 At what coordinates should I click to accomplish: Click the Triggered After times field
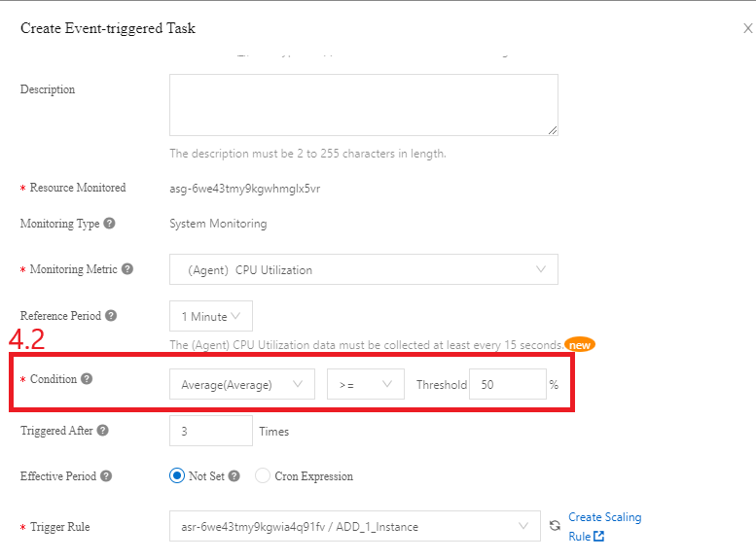click(210, 431)
